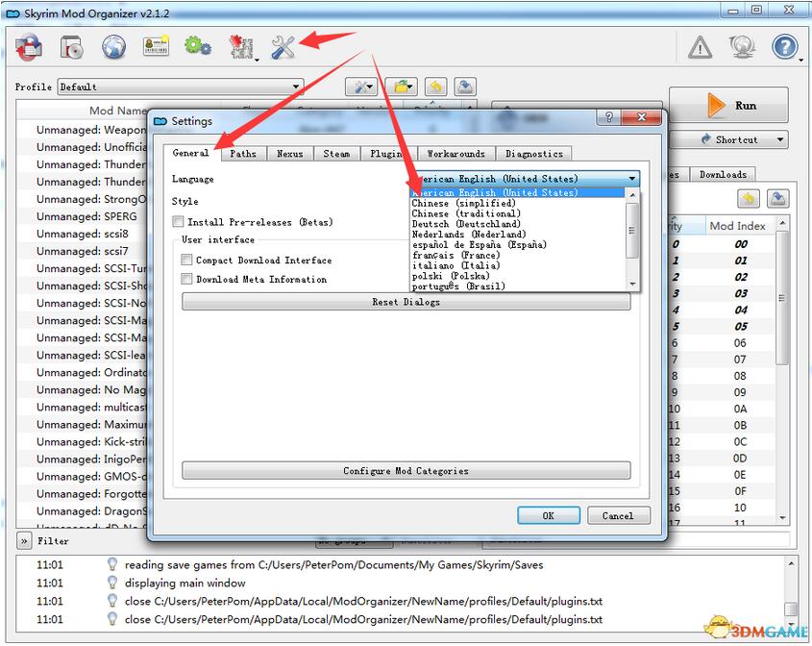Screen dimensions: 812x646
Task: Choose Chinese (simplified) in language list
Action: pos(517,203)
